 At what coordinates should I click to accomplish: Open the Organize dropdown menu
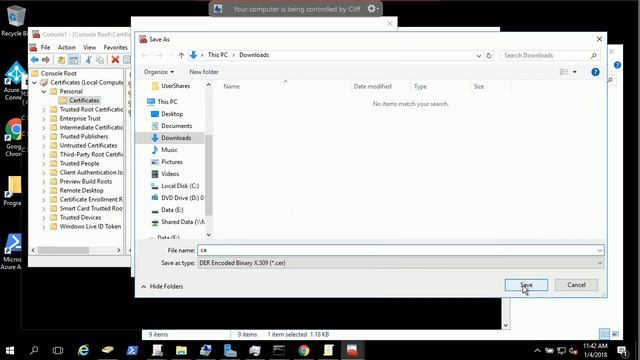[159, 72]
